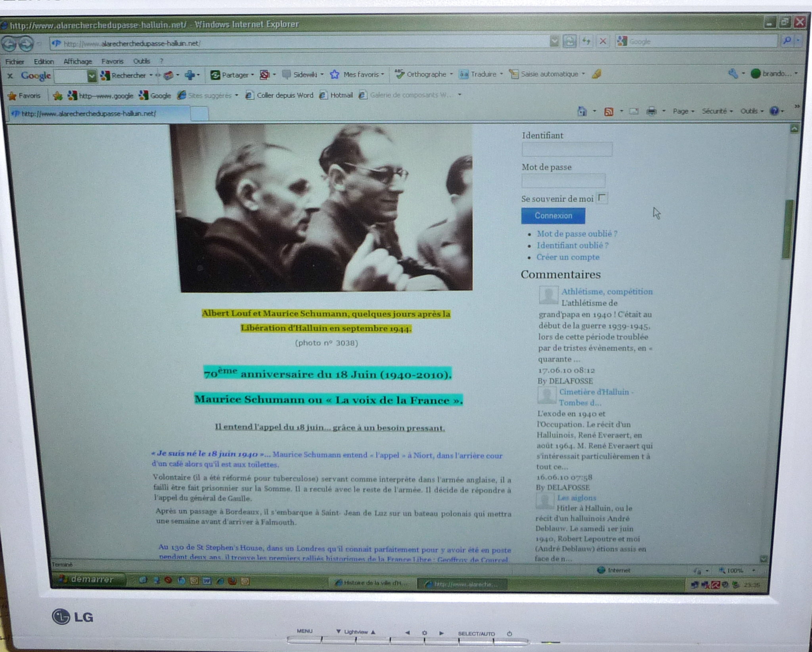Viewport: 812px width, 652px height.
Task: Click the Back navigation arrow
Action: [9, 44]
